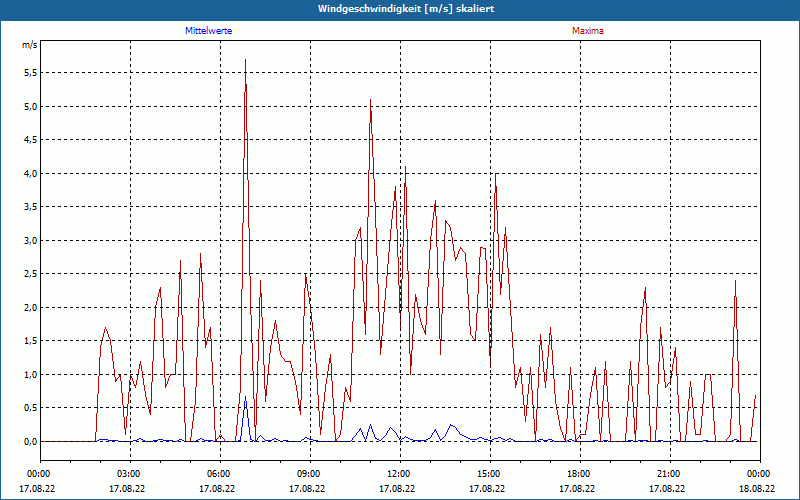Click the 5,5 y-axis value
Image resolution: width=800 pixels, height=500 pixels.
(x=31, y=73)
